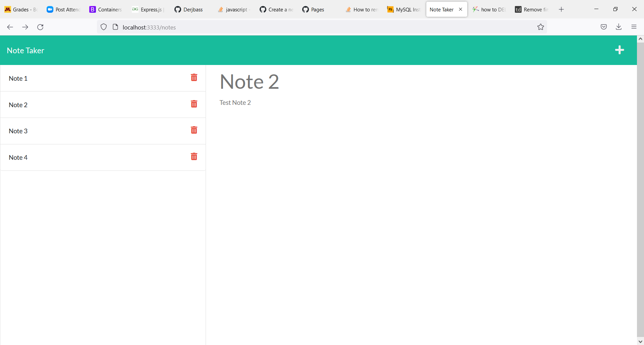644x345 pixels.
Task: Delete Note 4 using its trash icon
Action: tap(194, 156)
